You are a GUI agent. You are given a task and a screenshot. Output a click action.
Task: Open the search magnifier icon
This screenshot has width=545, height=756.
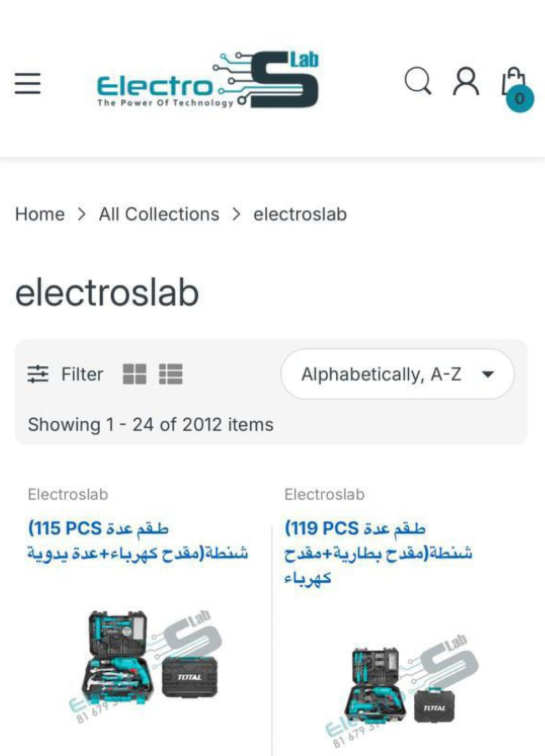point(418,82)
